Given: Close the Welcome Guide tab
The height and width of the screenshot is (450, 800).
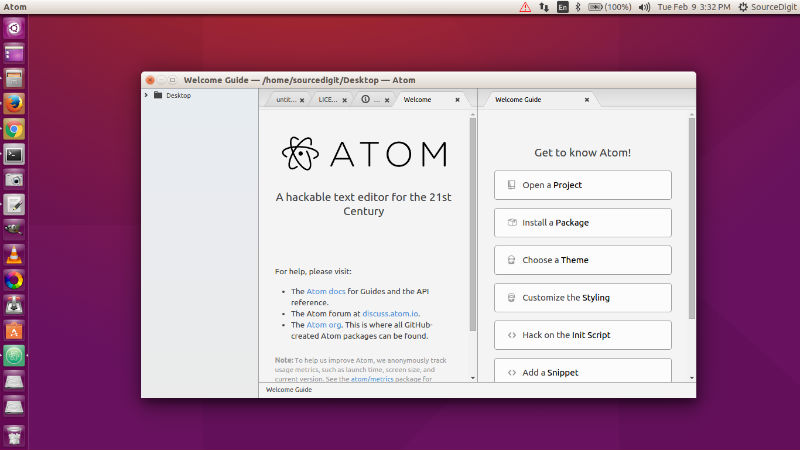Looking at the screenshot, I should point(587,100).
